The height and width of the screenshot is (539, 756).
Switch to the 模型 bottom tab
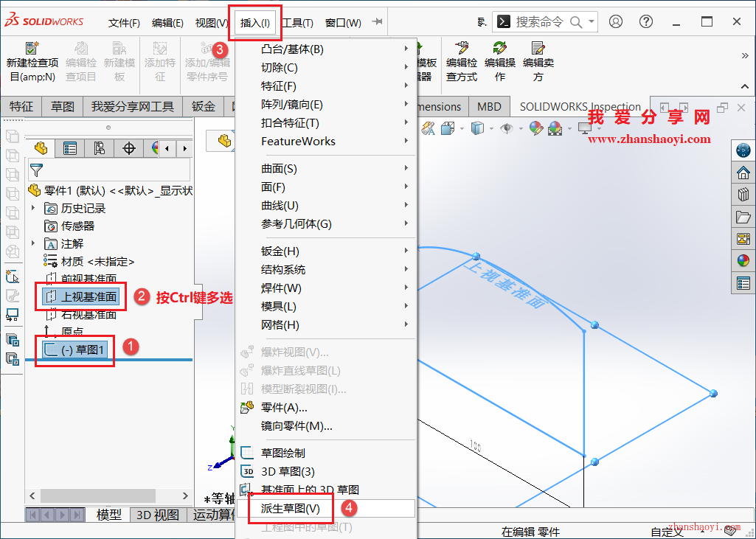point(109,515)
